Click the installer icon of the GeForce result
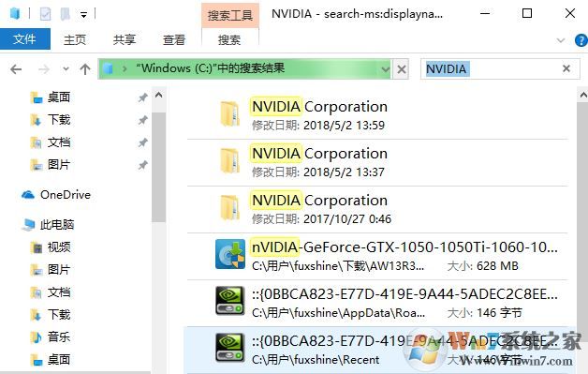Image resolution: width=588 pixels, height=374 pixels. (230, 254)
